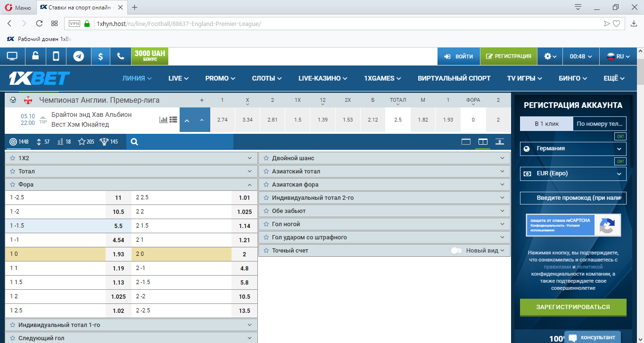Click the green ЗАРЕГИСТРИРОВАТЬСЯ button
Screen dimensions: 644x343
click(x=573, y=307)
